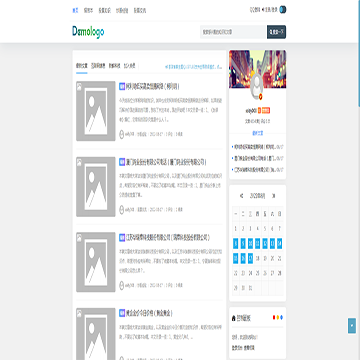Select highlighted day 8 in calendar

click(x=236, y=243)
